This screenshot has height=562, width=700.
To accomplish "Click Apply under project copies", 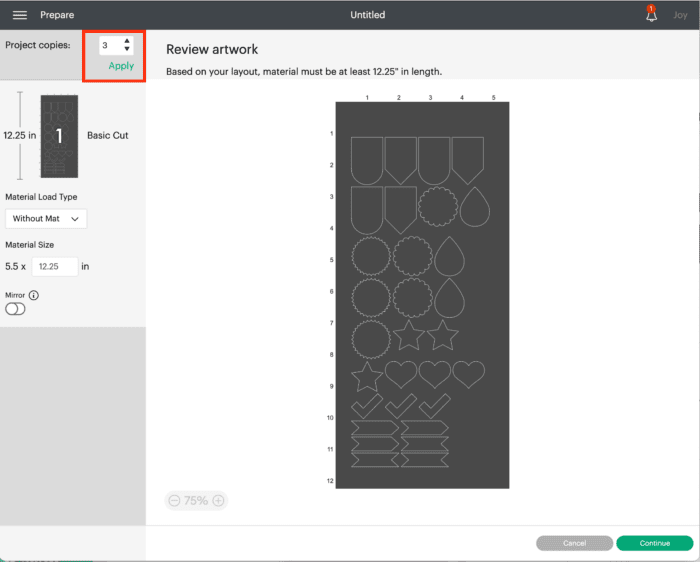I will coord(121,66).
